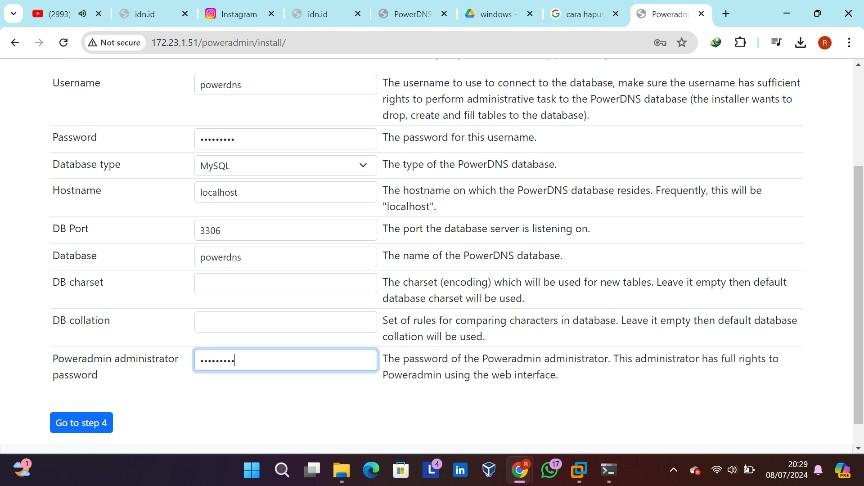Click the database Password field
Screen dimensions: 864x486
(285, 139)
